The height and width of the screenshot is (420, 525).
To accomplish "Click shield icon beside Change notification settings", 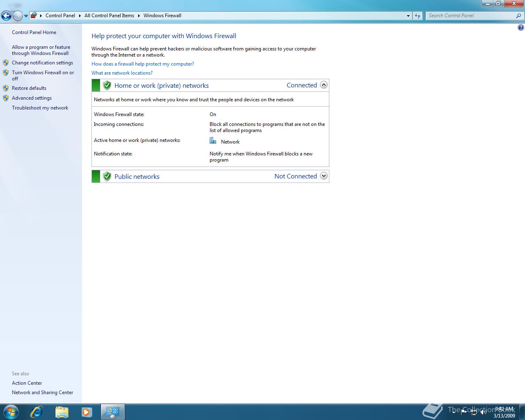I will tap(6, 63).
